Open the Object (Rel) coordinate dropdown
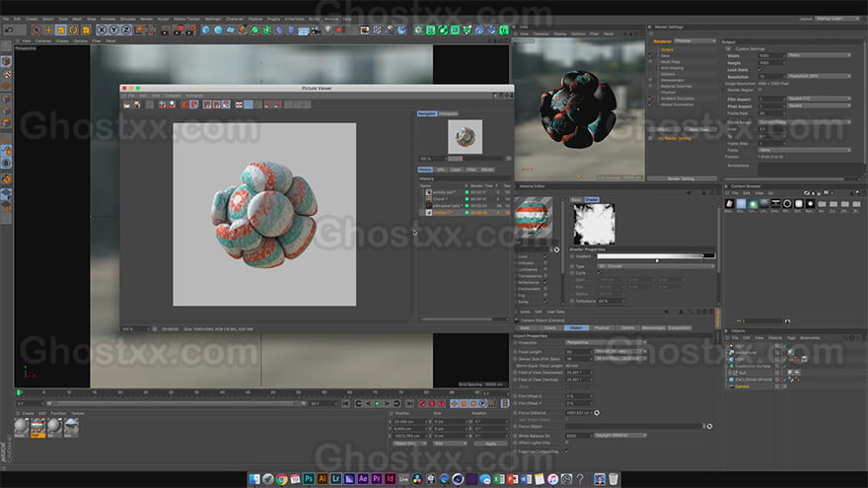 [x=409, y=444]
